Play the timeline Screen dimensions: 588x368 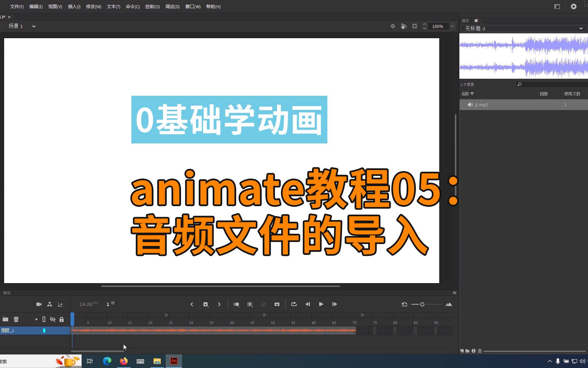321,304
